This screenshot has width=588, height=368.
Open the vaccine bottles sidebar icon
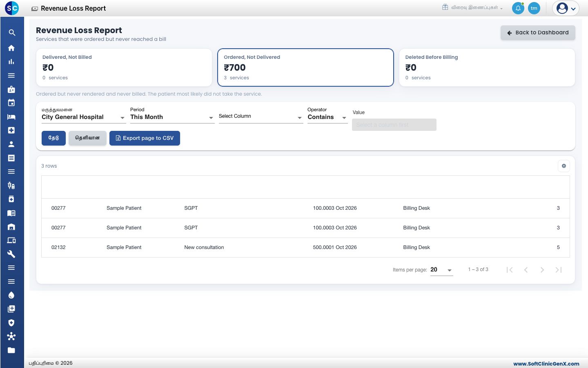11,186
